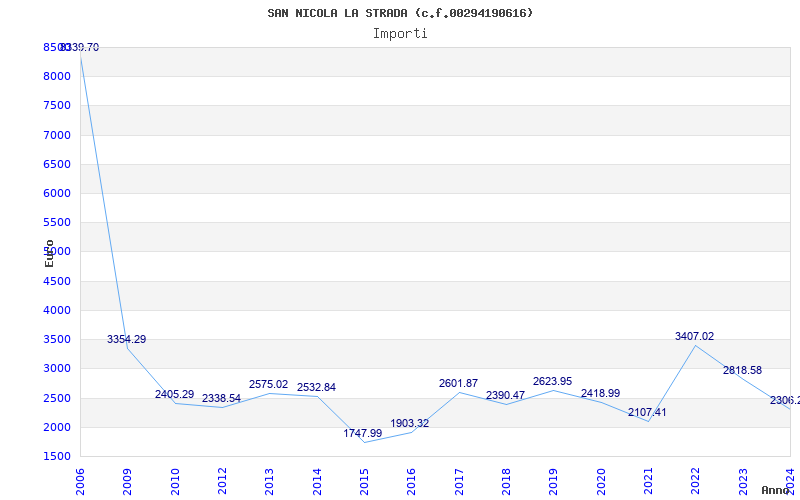Click the 2017 x-axis year label
800x500 pixels.
pyautogui.click(x=459, y=482)
